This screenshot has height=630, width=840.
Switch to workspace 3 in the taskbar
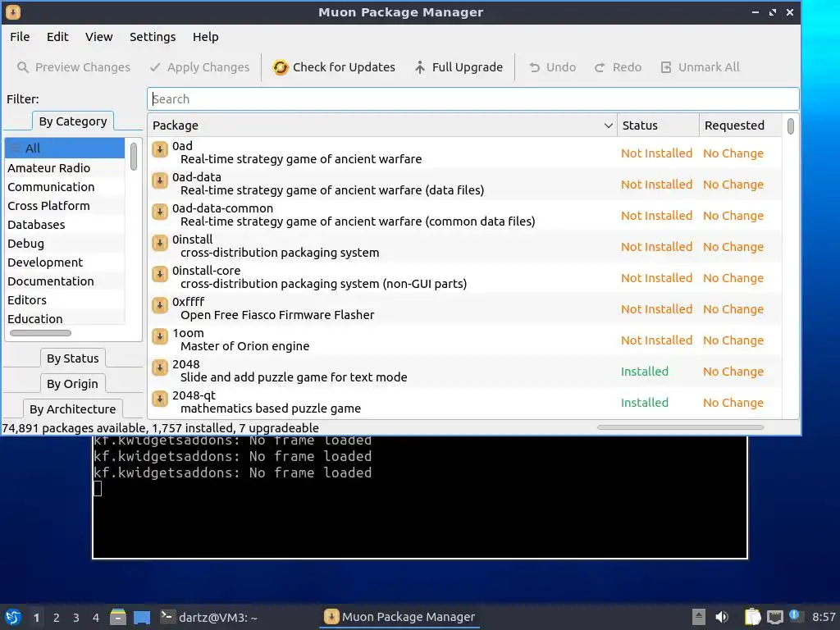click(x=76, y=618)
